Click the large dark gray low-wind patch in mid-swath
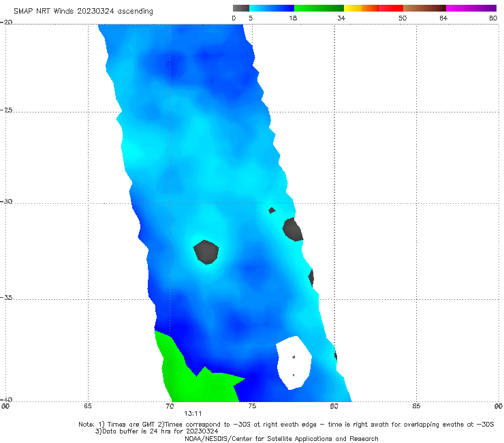Viewport: 504px width, 443px height. [x=206, y=252]
